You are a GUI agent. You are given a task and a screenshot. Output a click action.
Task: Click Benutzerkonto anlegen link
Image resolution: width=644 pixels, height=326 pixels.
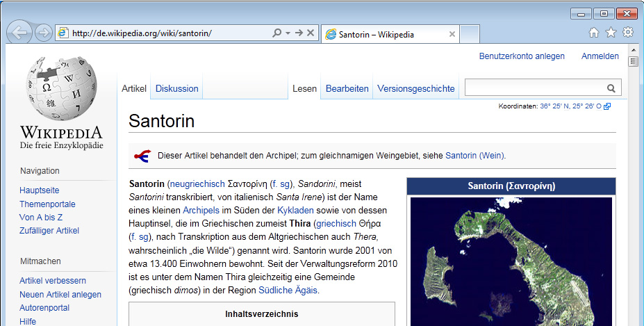[522, 56]
